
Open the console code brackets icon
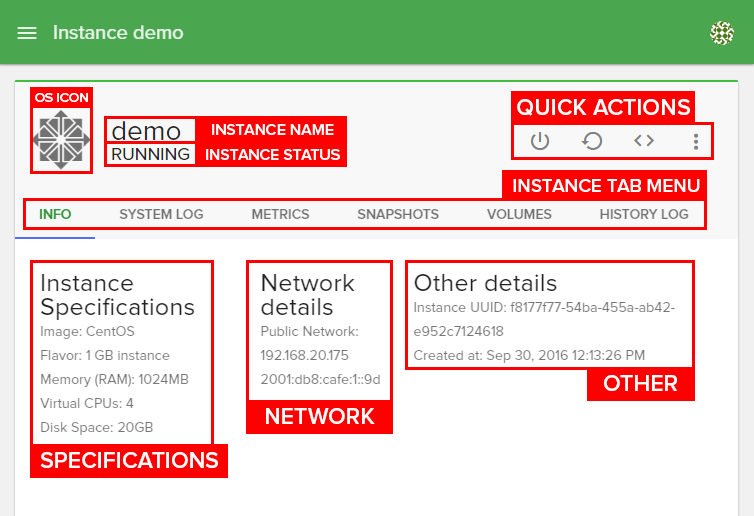[x=644, y=141]
